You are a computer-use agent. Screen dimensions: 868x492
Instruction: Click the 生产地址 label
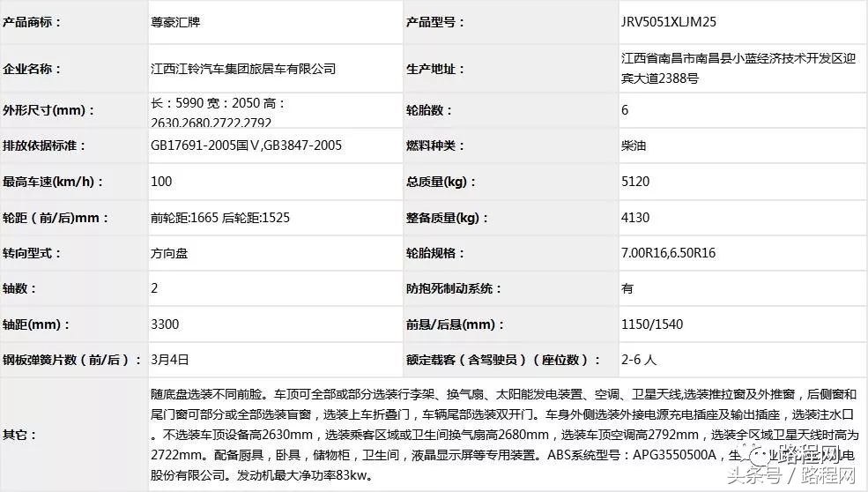click(435, 69)
